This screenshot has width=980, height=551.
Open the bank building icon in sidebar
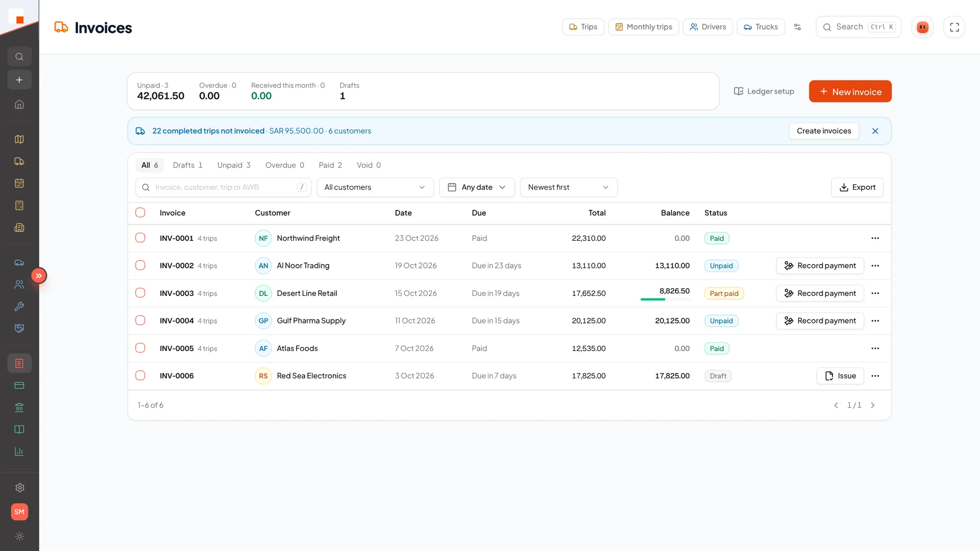coord(19,408)
